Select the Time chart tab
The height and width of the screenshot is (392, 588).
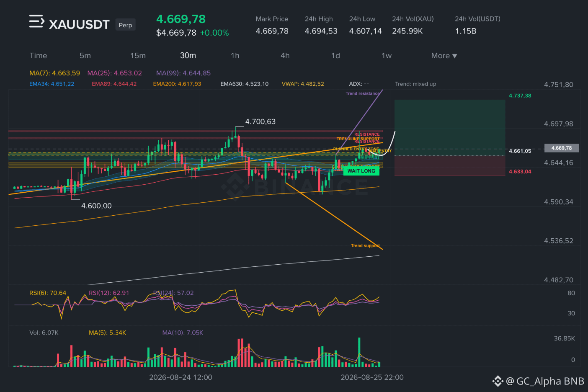click(38, 56)
